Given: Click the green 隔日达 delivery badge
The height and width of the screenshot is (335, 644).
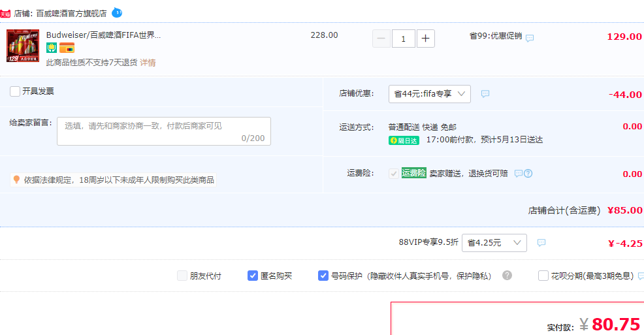Looking at the screenshot, I should pyautogui.click(x=404, y=140).
